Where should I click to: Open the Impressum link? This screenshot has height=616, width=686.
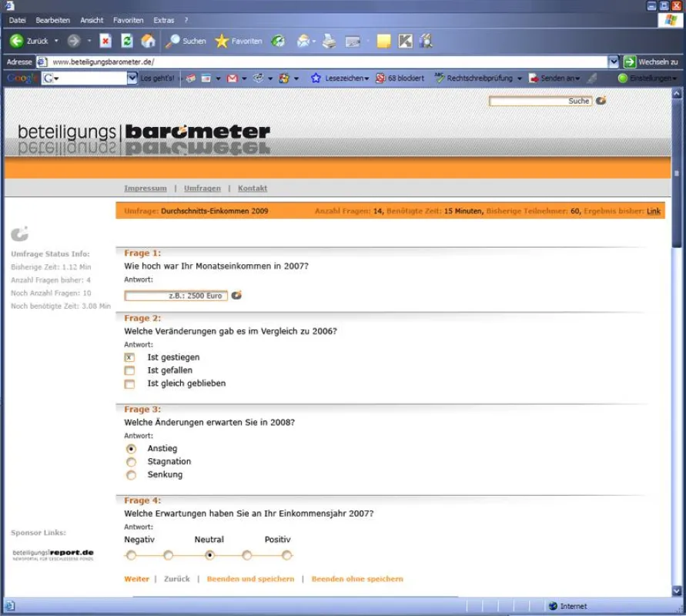tap(146, 189)
